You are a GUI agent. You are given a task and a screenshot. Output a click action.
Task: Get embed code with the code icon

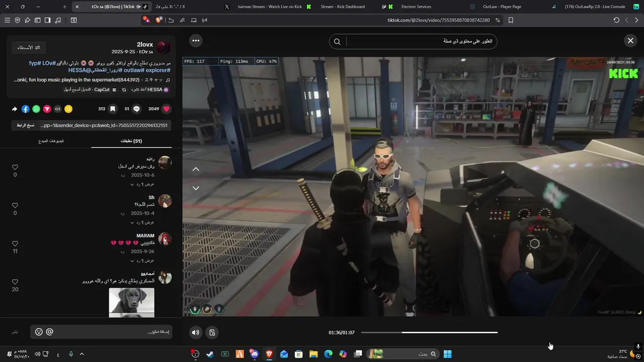coord(58,109)
